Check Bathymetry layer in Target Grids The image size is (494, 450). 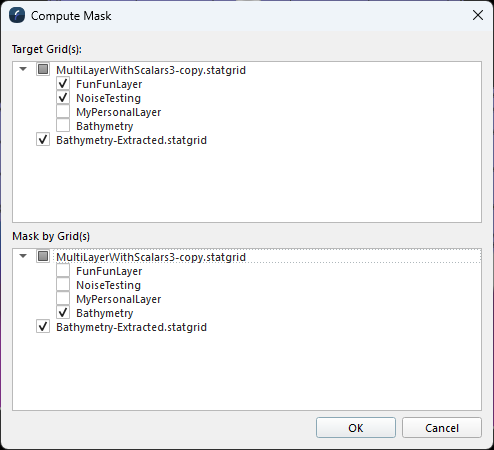tap(63, 126)
